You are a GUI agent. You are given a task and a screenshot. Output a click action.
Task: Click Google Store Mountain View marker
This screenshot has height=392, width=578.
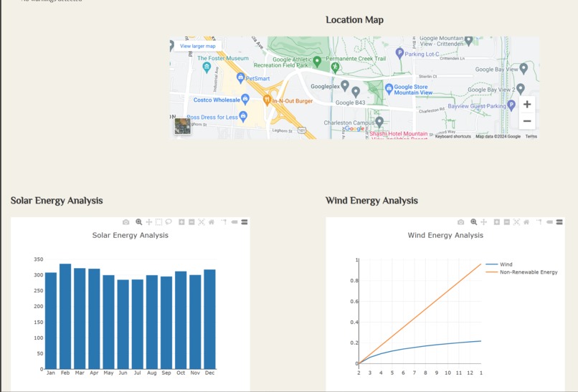tap(389, 89)
